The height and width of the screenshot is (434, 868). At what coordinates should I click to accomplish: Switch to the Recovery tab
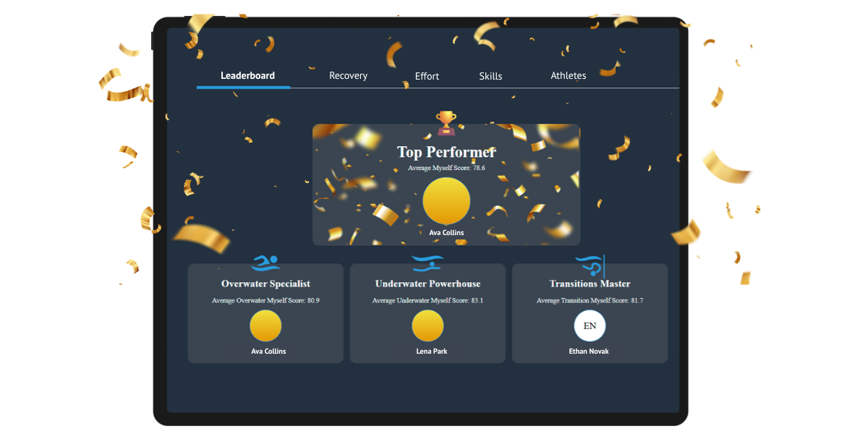pyautogui.click(x=348, y=76)
